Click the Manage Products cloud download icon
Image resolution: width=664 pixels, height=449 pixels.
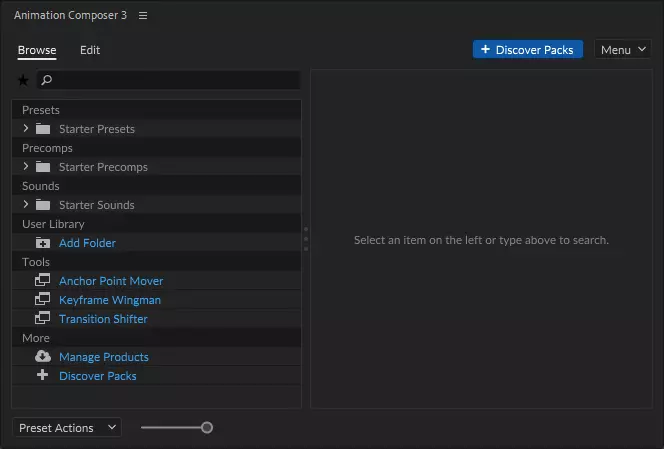[x=43, y=356]
